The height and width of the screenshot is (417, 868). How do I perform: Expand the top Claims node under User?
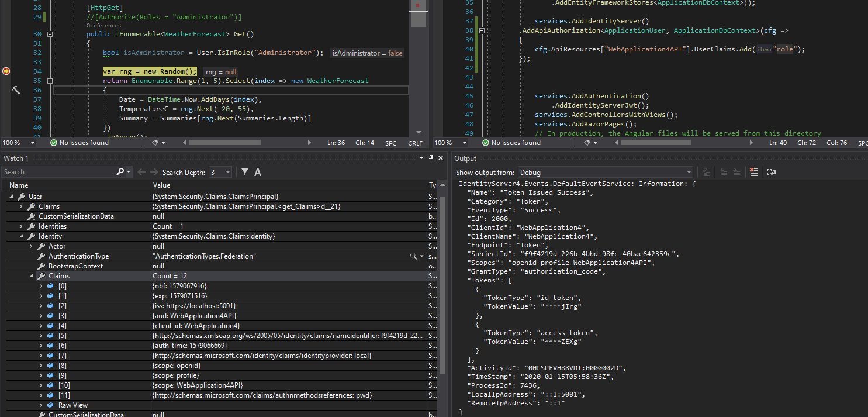point(21,206)
